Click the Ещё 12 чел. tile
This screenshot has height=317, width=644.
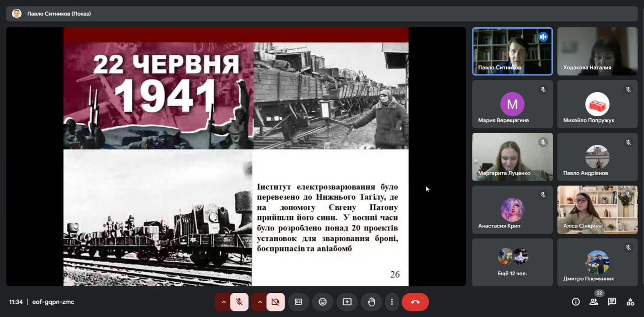coord(512,262)
